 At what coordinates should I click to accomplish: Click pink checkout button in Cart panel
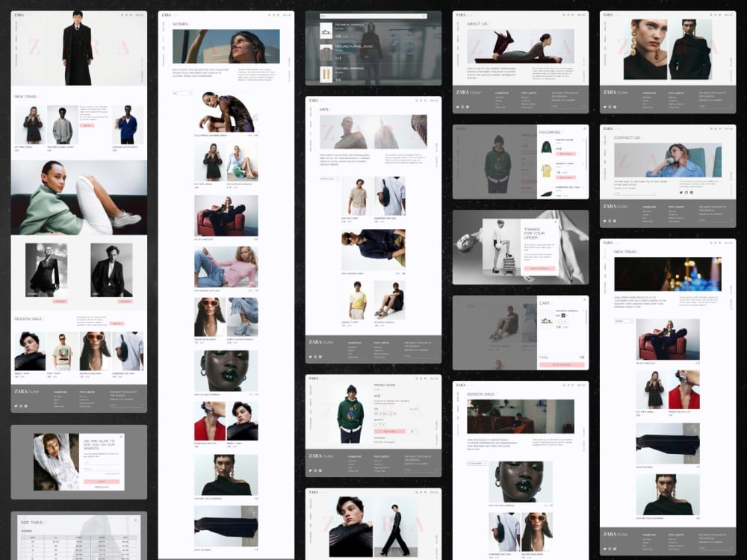[562, 365]
